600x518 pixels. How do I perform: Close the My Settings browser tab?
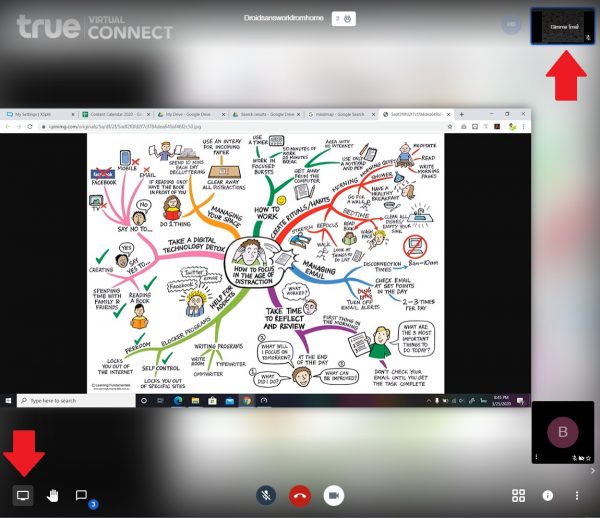click(x=73, y=114)
